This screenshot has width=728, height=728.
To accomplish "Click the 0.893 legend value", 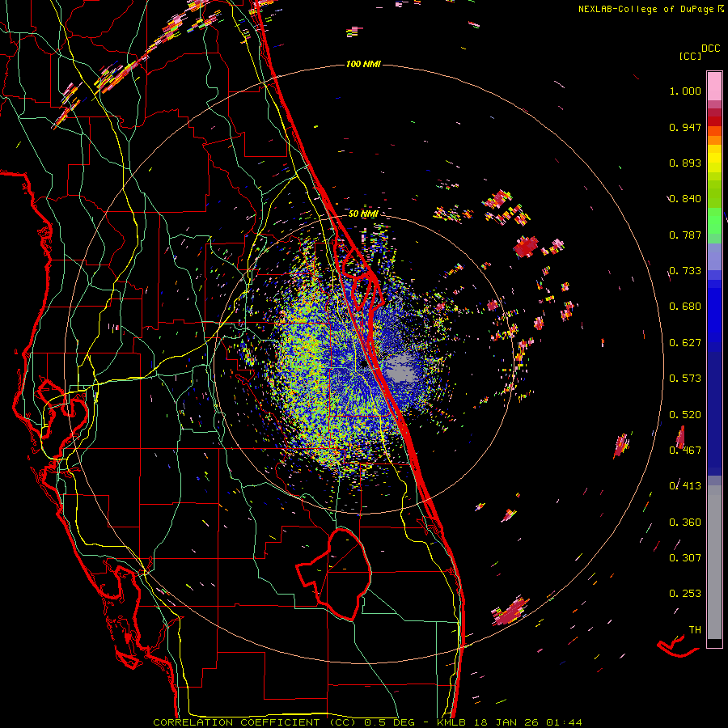I will [x=685, y=163].
